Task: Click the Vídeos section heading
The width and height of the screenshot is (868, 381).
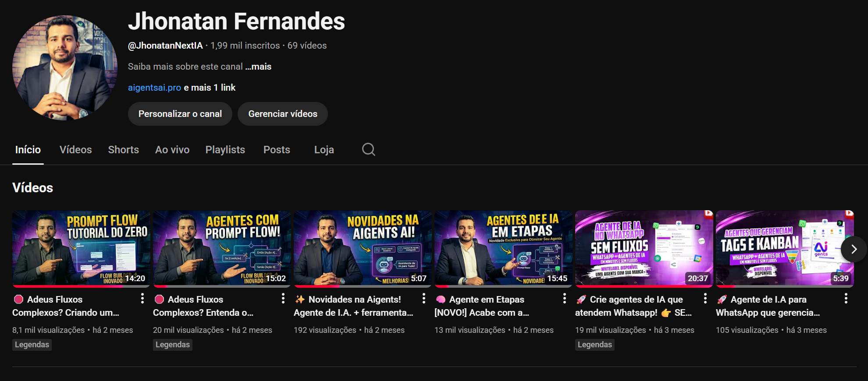Action: [33, 188]
